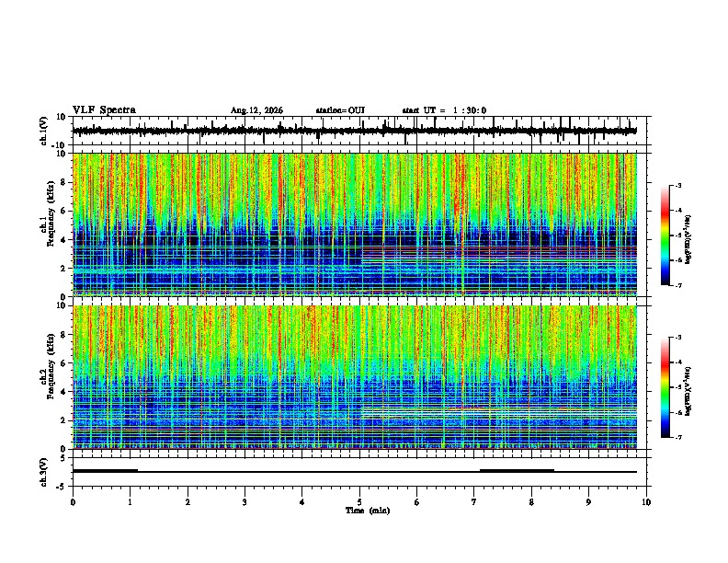Screen dimensions: 728x563
Task: Click the ch.2 spectrogram color scale bar
Action: tap(665, 387)
